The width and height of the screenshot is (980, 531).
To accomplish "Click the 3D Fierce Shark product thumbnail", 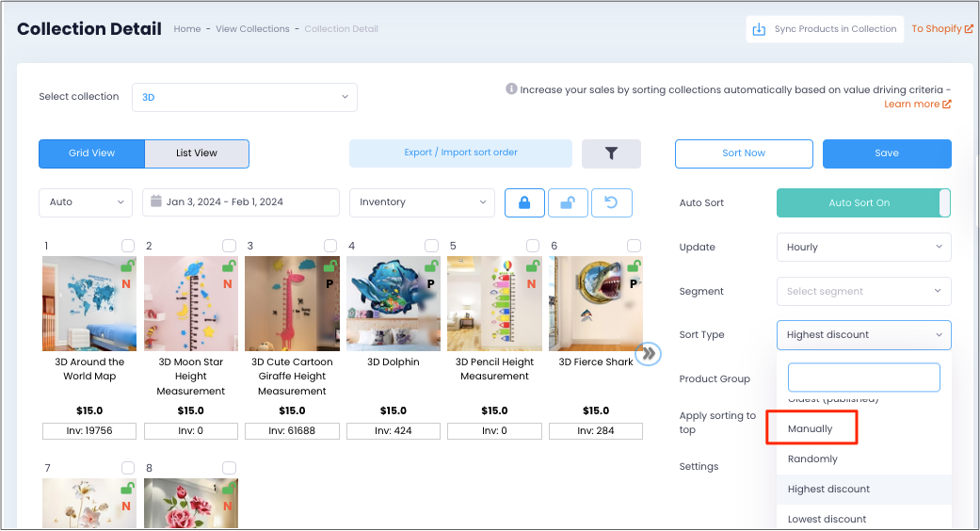I will pyautogui.click(x=596, y=303).
